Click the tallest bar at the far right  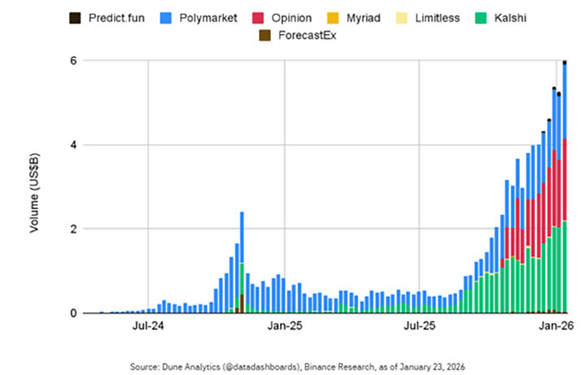coord(564,187)
